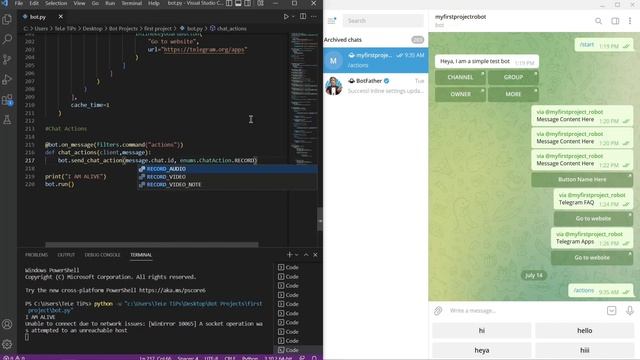Open the Run and Debug view
The image size is (640, 360).
point(7,79)
